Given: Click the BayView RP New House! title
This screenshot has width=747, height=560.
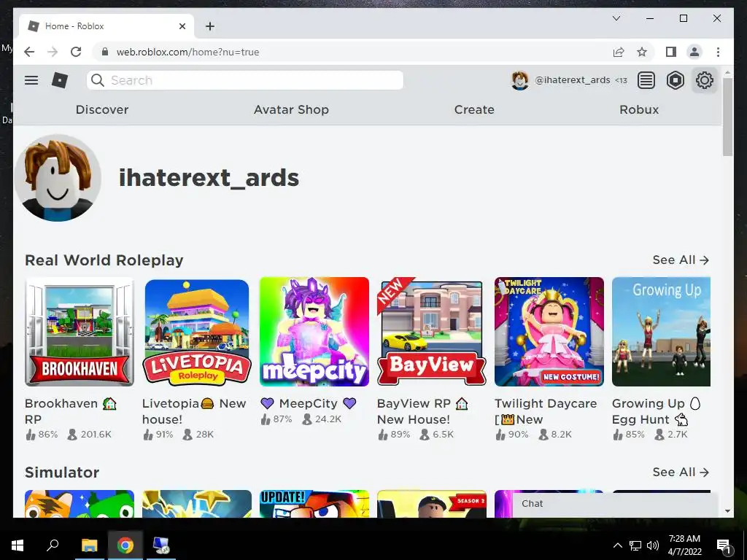Looking at the screenshot, I should click(x=422, y=411).
